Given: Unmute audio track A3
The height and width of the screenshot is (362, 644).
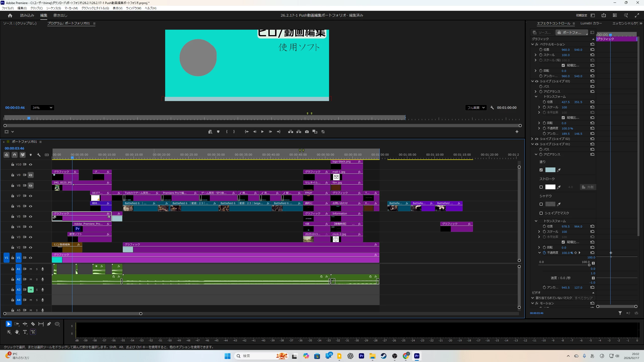Looking at the screenshot, I should pyautogui.click(x=31, y=290).
